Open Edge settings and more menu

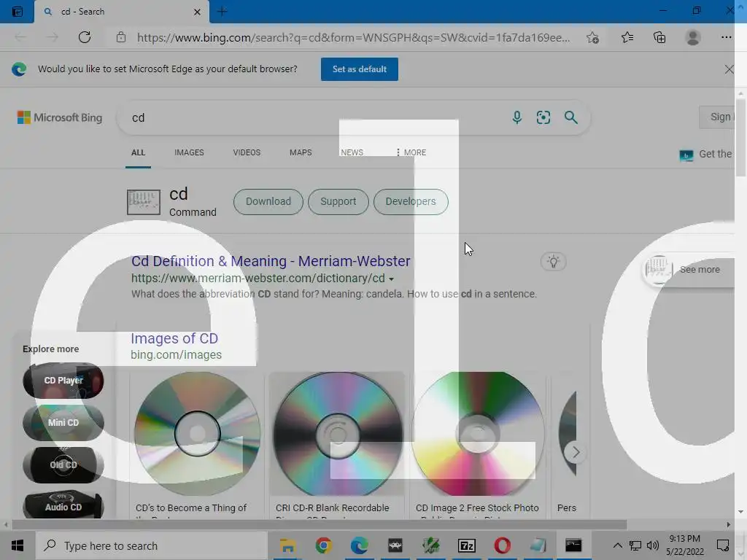[726, 37]
